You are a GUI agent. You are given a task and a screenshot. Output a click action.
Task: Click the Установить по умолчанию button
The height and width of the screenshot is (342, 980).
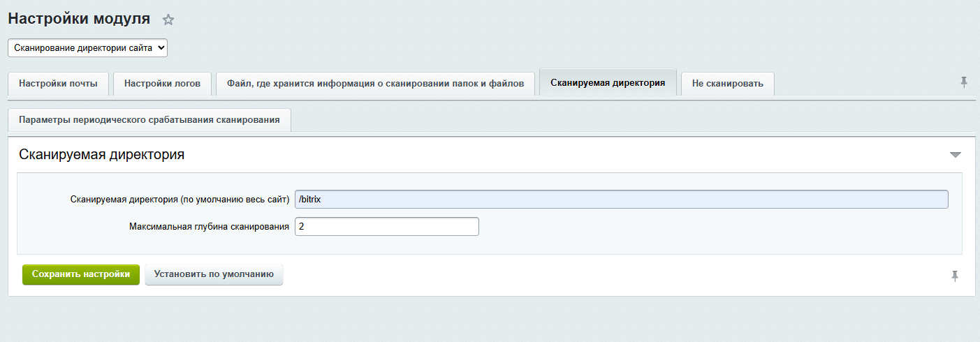click(214, 275)
